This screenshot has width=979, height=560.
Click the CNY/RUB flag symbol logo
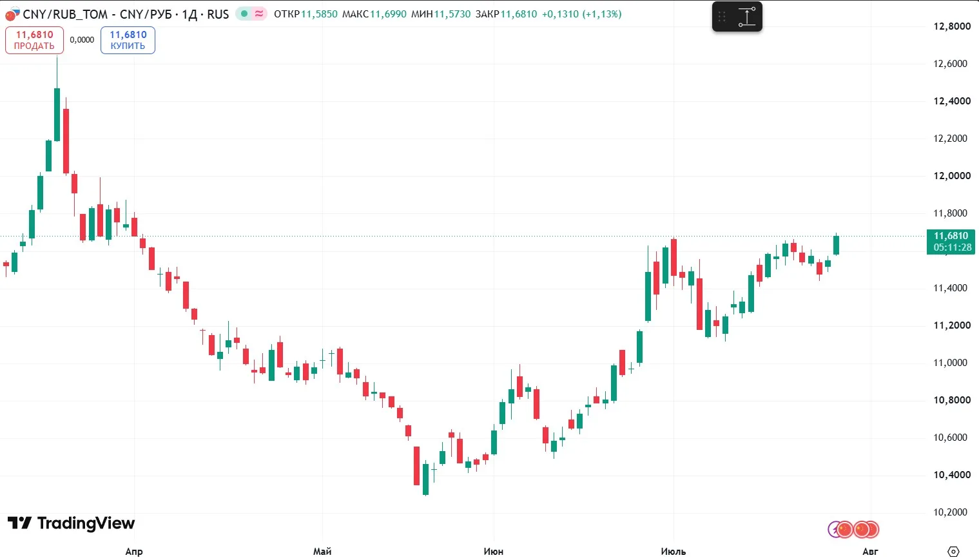coord(12,14)
